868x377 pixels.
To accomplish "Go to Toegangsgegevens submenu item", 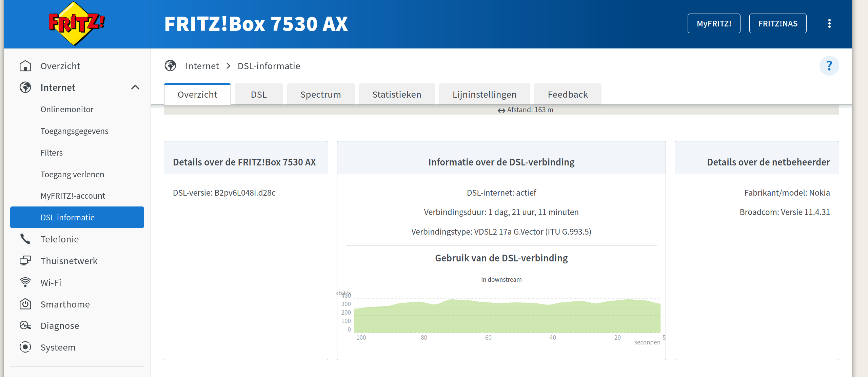I will tap(75, 131).
